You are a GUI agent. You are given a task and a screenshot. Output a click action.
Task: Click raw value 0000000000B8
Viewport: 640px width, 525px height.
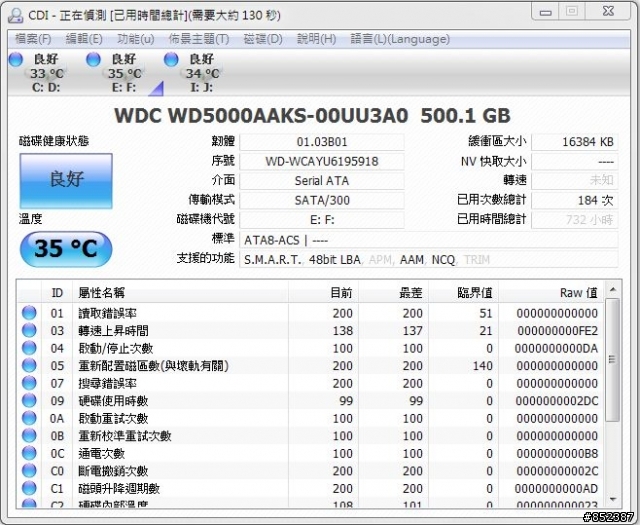[x=557, y=454]
